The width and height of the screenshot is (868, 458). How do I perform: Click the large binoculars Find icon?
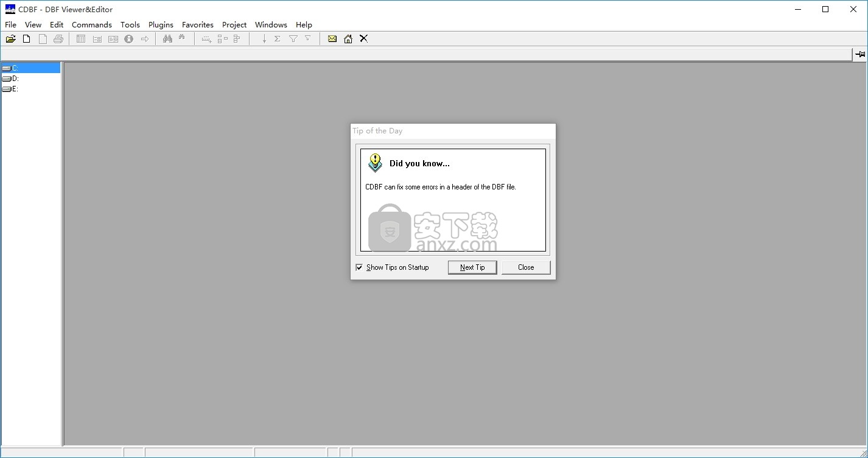(x=167, y=39)
